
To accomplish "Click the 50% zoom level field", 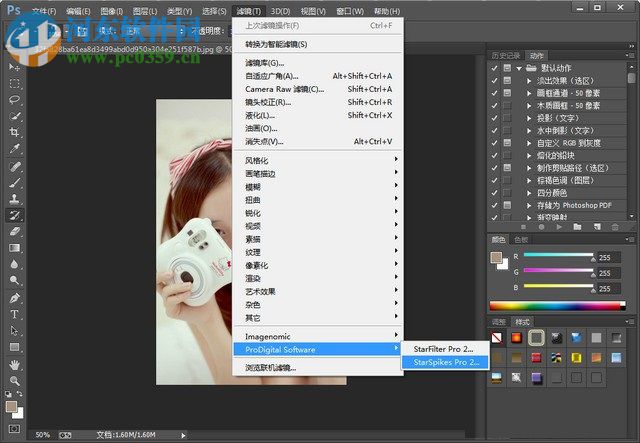I will coord(42,435).
